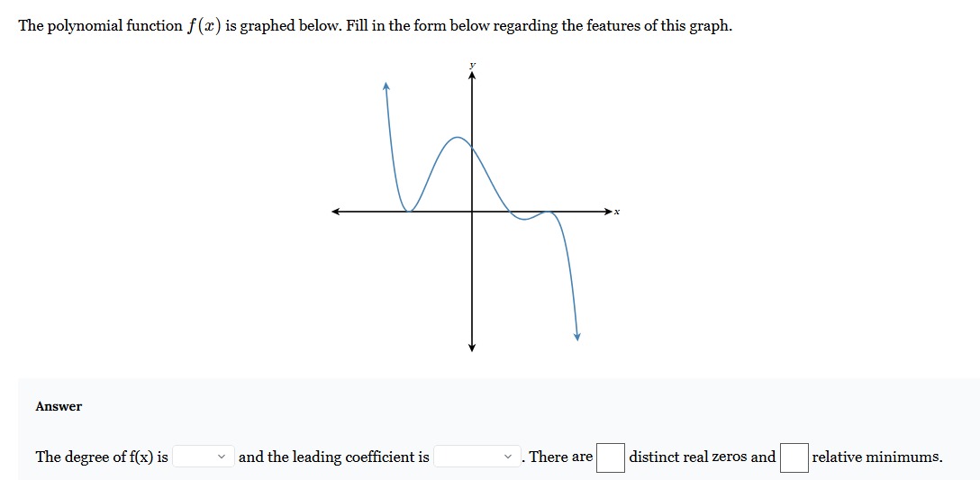Viewport: 980px width, 480px height.
Task: Click the bottom arrowhead of the y-axis
Action: [x=472, y=347]
